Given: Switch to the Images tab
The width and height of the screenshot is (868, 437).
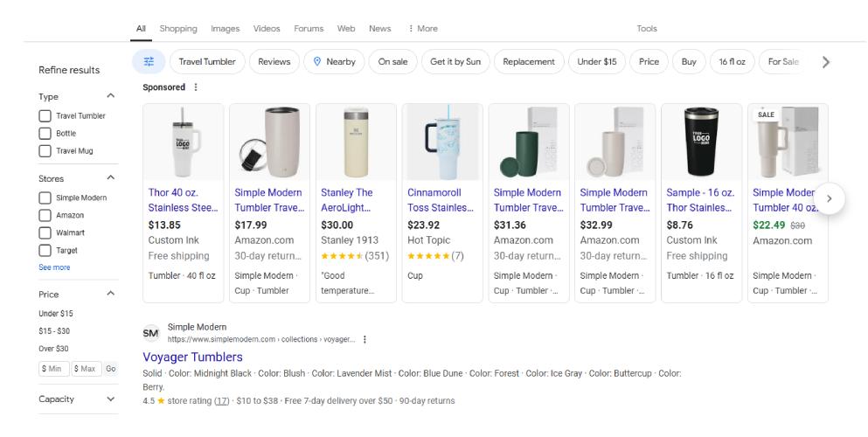Looking at the screenshot, I should coord(225,29).
